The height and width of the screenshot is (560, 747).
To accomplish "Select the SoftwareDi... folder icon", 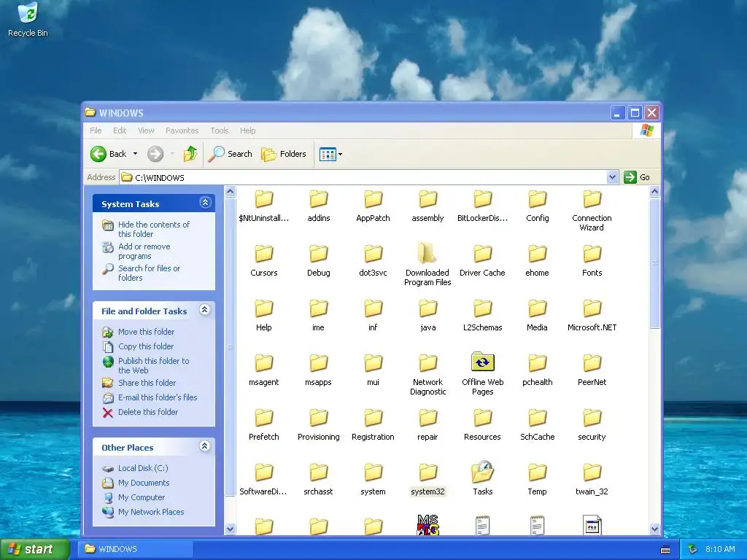I will pos(264,472).
